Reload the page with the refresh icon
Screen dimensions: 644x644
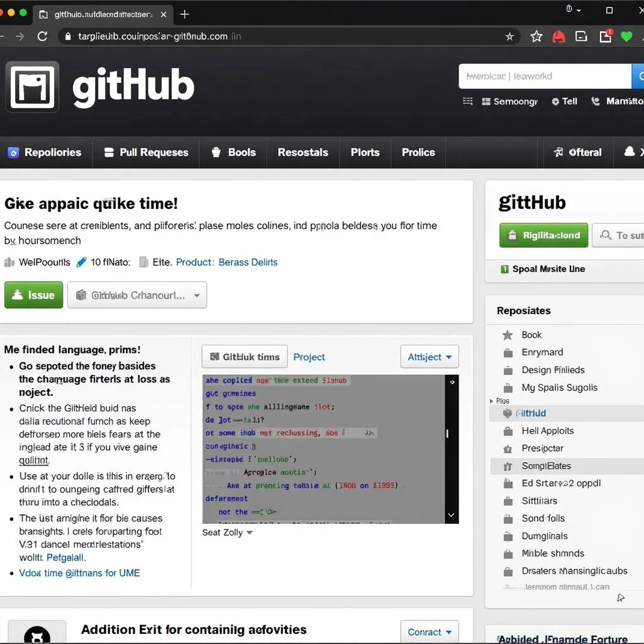pos(42,36)
